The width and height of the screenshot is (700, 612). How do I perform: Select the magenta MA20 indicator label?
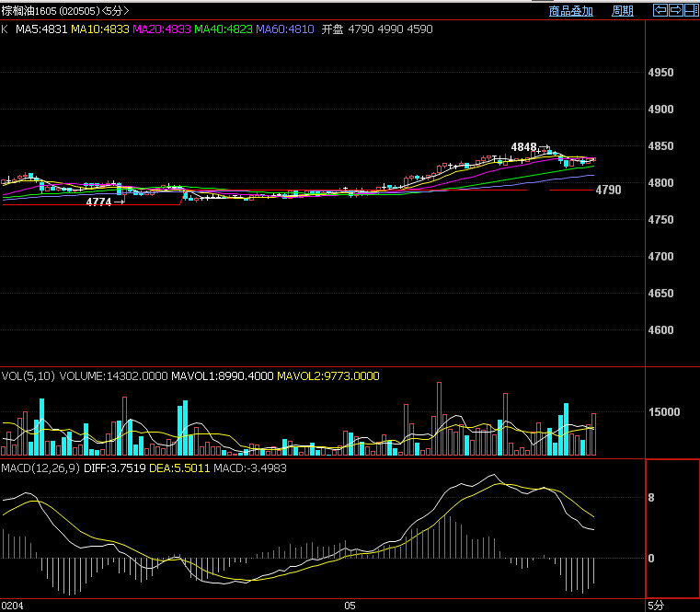(162, 29)
